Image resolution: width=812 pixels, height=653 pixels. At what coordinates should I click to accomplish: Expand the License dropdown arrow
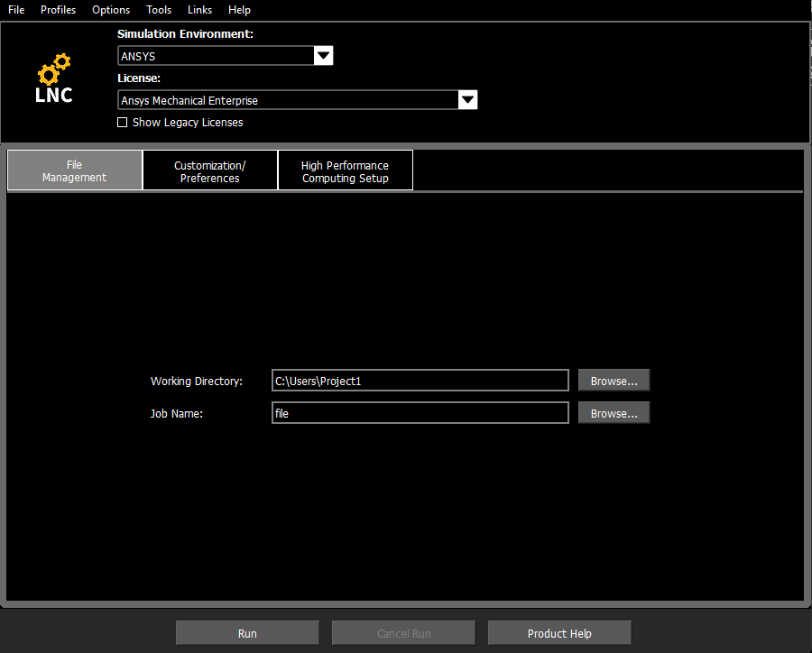click(467, 100)
